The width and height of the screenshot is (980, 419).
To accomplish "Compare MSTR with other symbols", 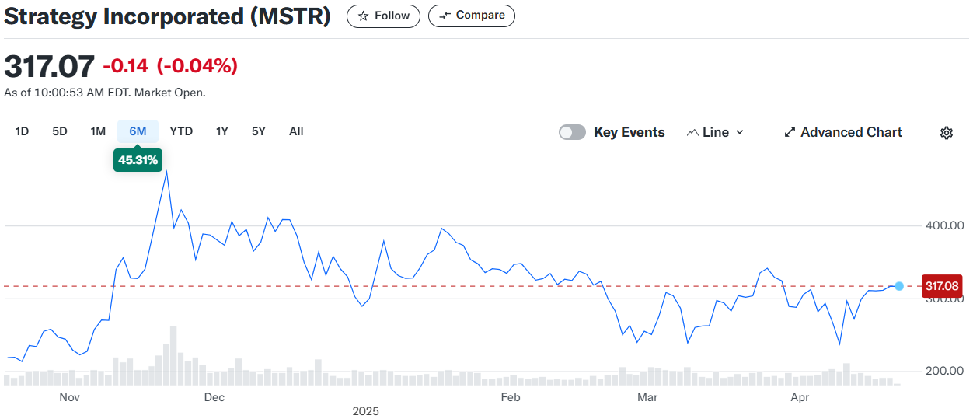I will tap(472, 16).
